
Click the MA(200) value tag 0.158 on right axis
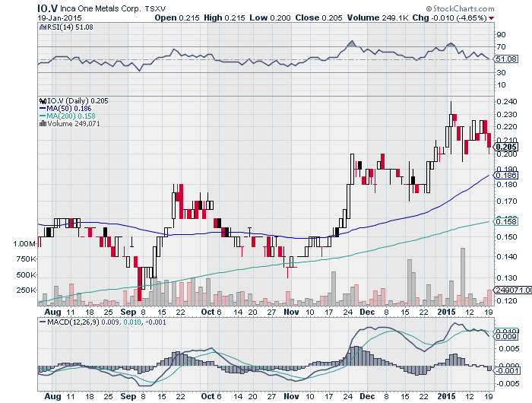tap(504, 221)
